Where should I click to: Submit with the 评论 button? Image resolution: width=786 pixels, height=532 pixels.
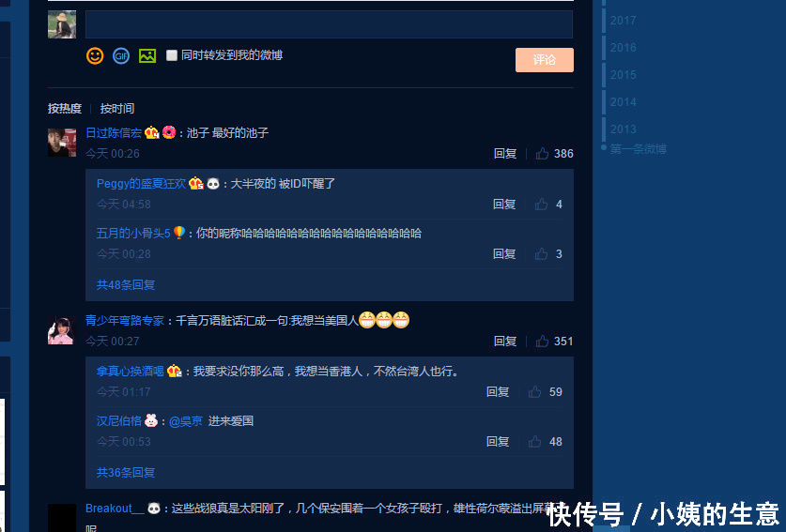(545, 60)
